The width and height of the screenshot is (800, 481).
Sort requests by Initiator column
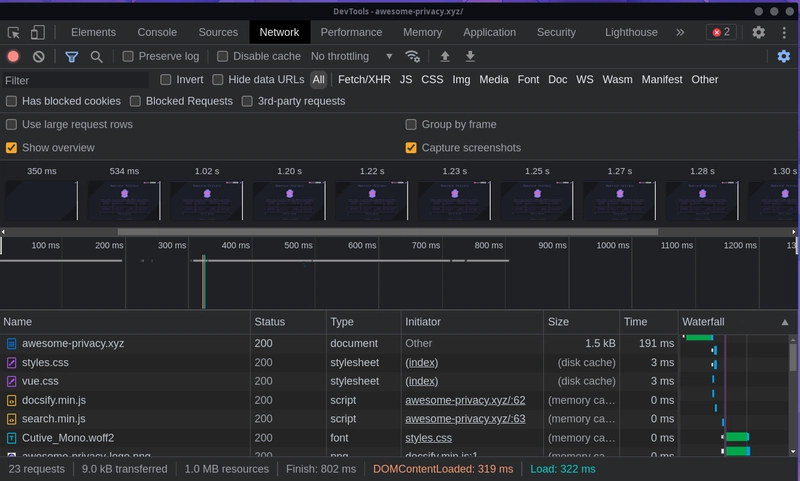[472, 322]
